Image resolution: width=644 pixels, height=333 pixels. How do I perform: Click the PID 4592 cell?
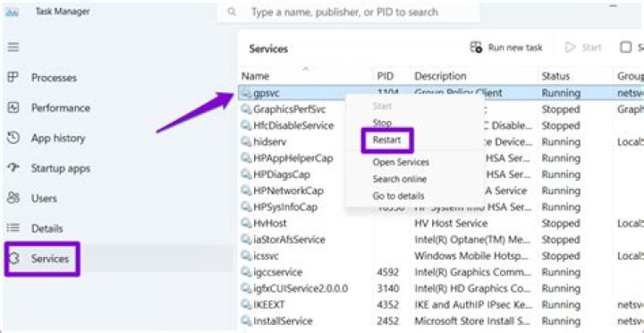click(387, 272)
